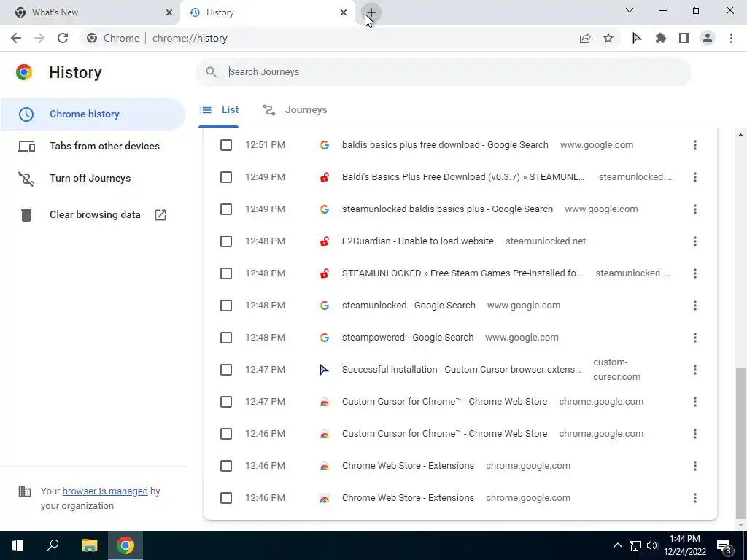The image size is (747, 560).
Task: Open Chrome's three-dot main menu
Action: 731,38
